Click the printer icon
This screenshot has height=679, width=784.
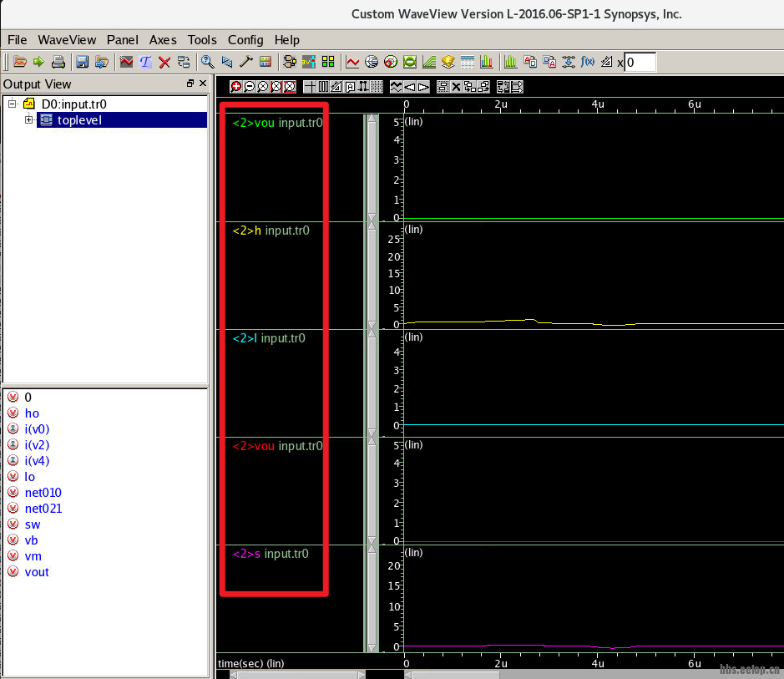click(58, 62)
